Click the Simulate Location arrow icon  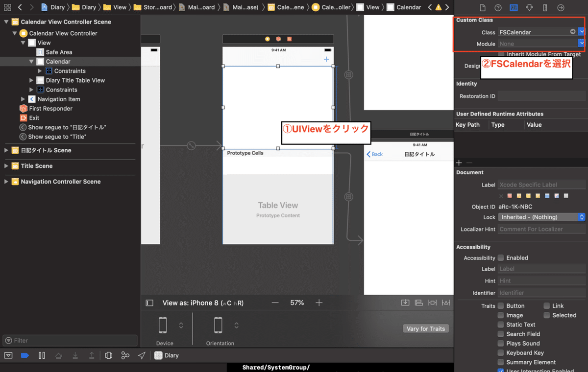pos(142,355)
